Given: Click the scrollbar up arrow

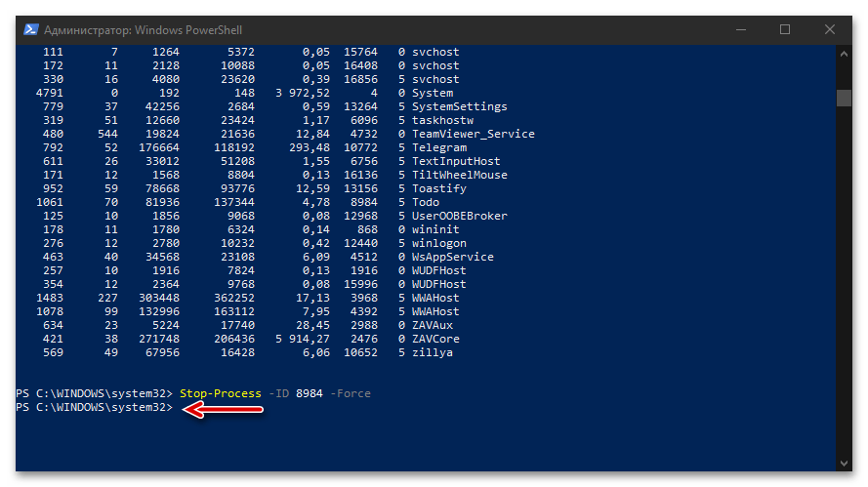Looking at the screenshot, I should tap(844, 51).
